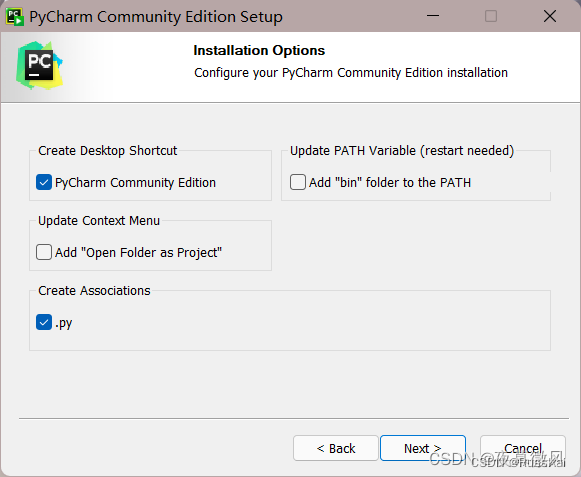
Task: Click the "Installation Options" heading
Action: pos(259,50)
